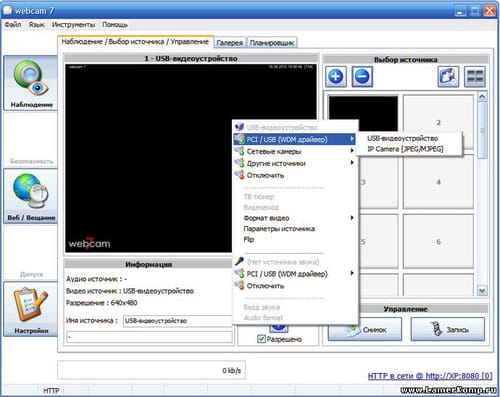Switch to the Галерея tab
Image resolution: width=500 pixels, height=397 pixels.
[x=230, y=43]
